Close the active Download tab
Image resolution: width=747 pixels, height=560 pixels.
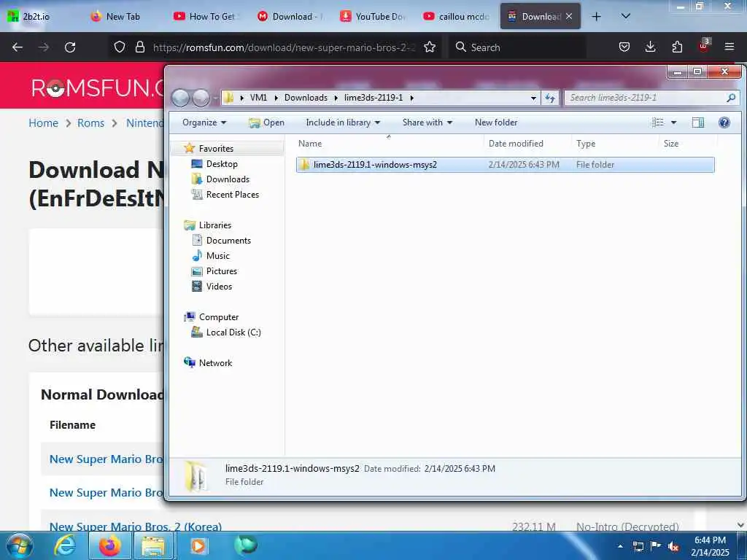(569, 16)
